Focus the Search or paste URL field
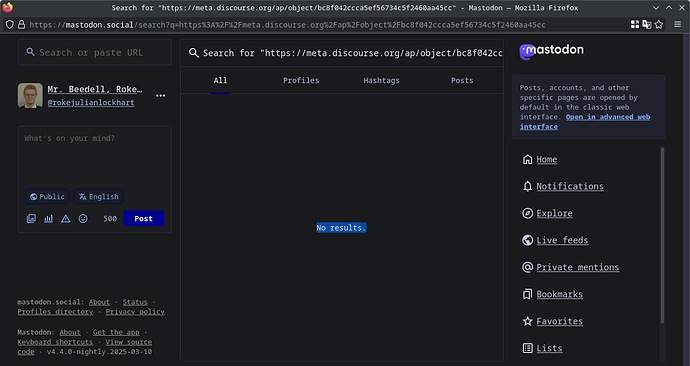This screenshot has width=690, height=366. (x=95, y=52)
